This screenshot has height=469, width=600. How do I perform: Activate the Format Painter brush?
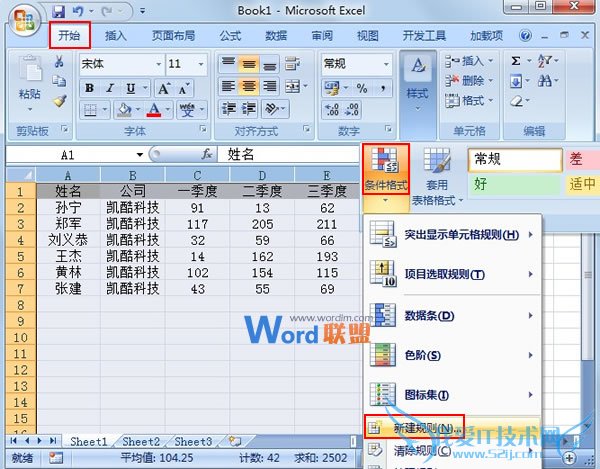[59, 101]
